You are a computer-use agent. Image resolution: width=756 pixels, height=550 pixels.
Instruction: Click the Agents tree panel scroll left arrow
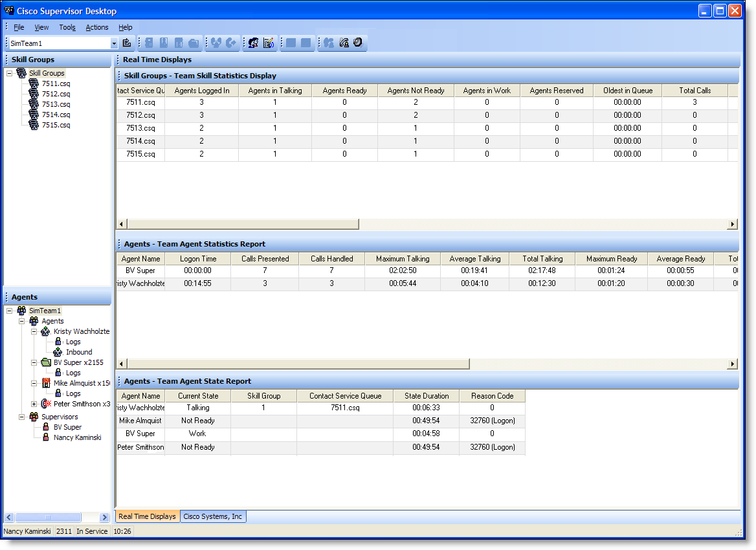pos(8,517)
